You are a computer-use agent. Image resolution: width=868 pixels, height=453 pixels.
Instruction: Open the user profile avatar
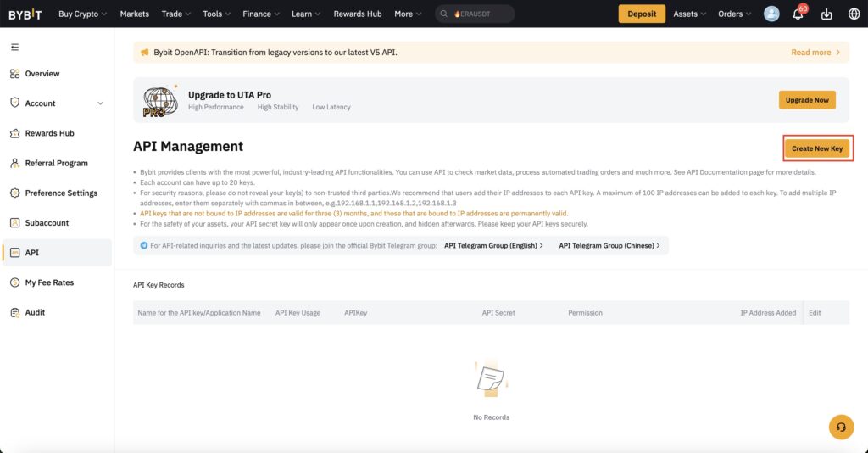click(x=771, y=14)
